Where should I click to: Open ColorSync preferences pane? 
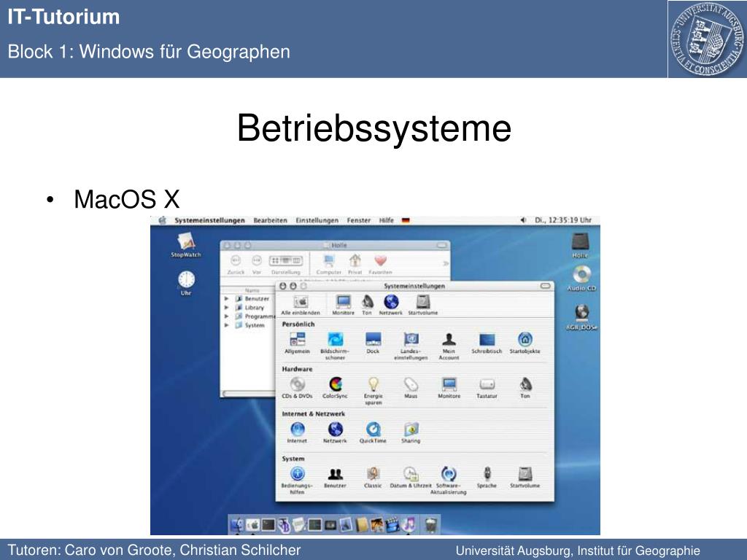pyautogui.click(x=336, y=388)
